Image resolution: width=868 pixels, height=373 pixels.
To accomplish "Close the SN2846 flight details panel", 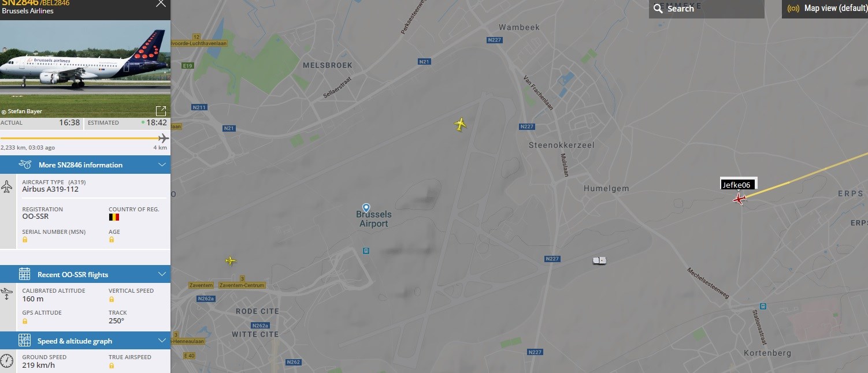I will coord(161,3).
